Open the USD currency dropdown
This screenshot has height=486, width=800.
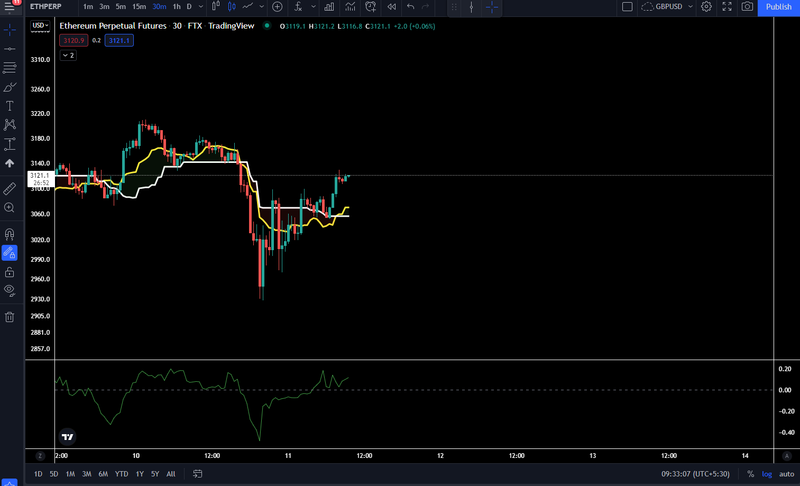click(40, 25)
